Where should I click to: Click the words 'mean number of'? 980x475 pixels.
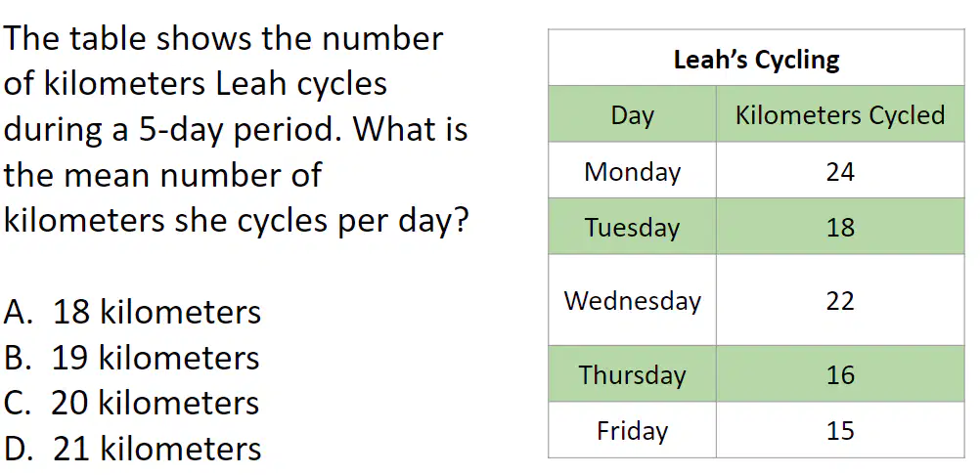click(x=193, y=175)
